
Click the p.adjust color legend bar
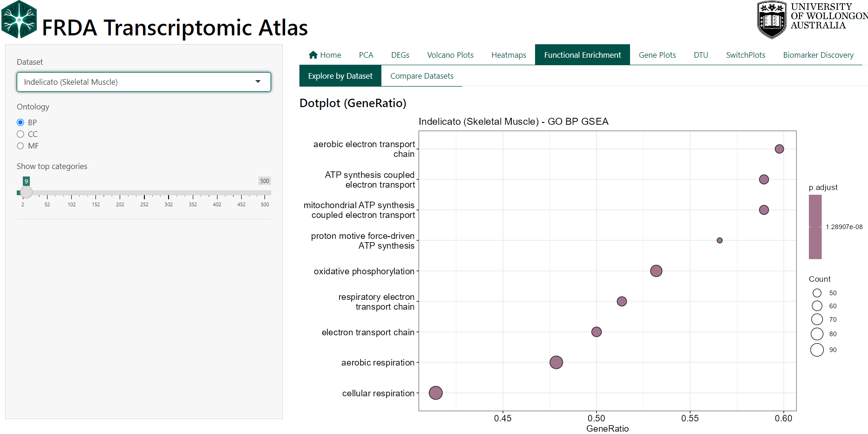pos(815,227)
